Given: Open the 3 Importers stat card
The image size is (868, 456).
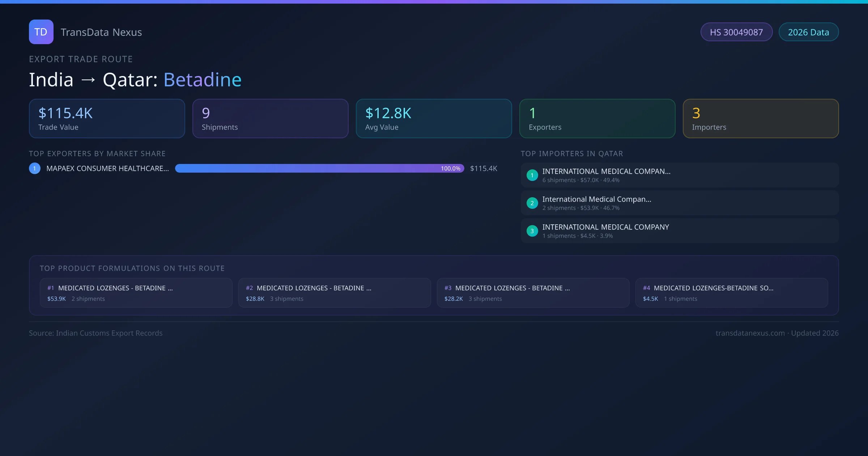Looking at the screenshot, I should click(761, 119).
